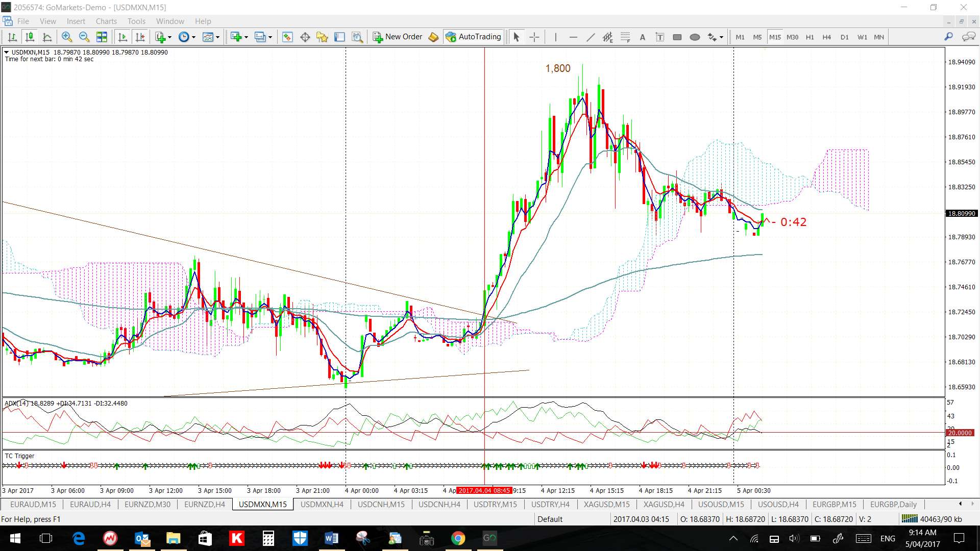The height and width of the screenshot is (551, 980).
Task: Open the arrows objects dropdown
Action: point(716,37)
